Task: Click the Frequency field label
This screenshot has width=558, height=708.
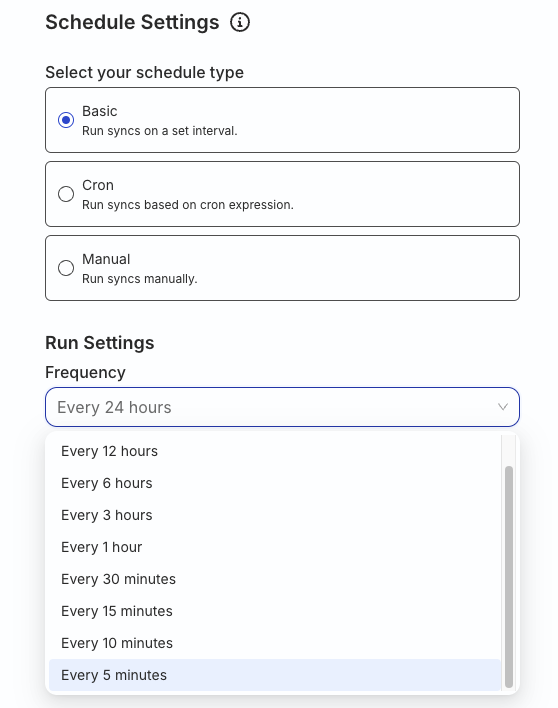Action: 85,373
